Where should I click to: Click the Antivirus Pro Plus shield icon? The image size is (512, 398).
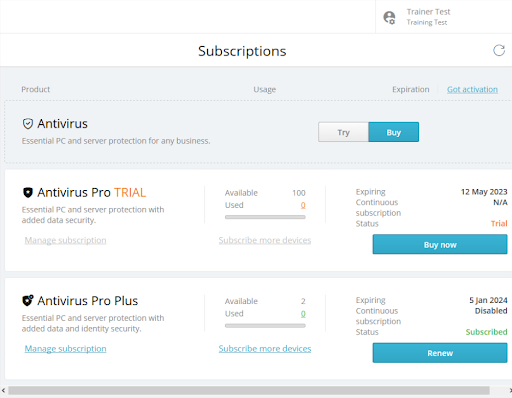[x=28, y=300]
